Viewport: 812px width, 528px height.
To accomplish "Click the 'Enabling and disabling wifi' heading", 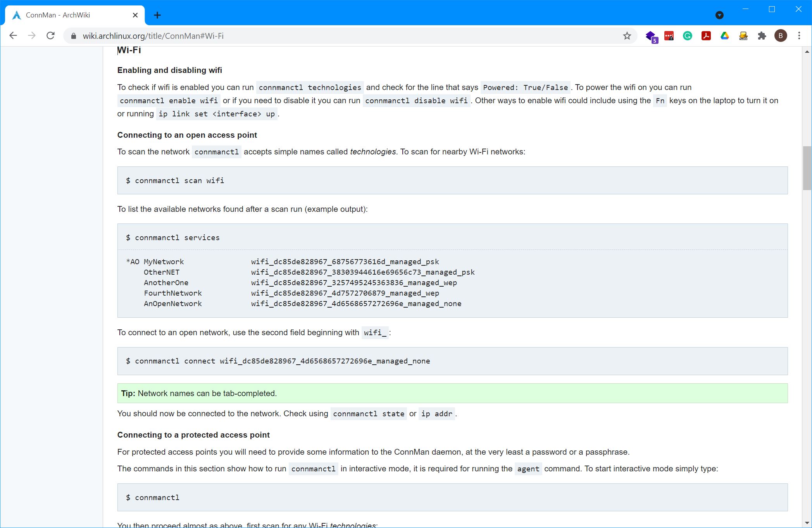I will pyautogui.click(x=169, y=70).
